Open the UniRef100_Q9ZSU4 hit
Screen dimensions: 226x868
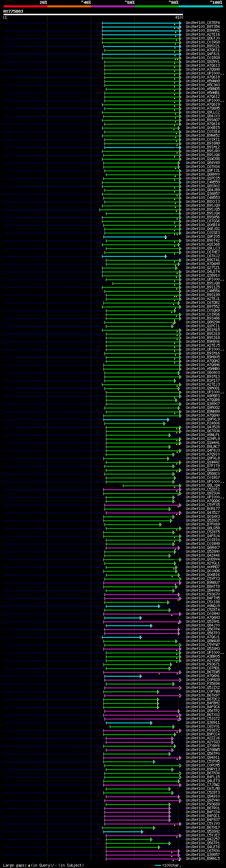tap(203, 493)
